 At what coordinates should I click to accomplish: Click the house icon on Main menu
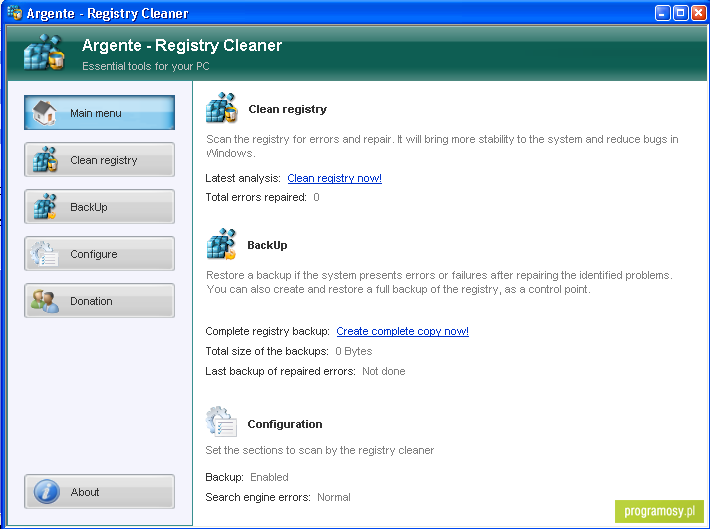44,113
